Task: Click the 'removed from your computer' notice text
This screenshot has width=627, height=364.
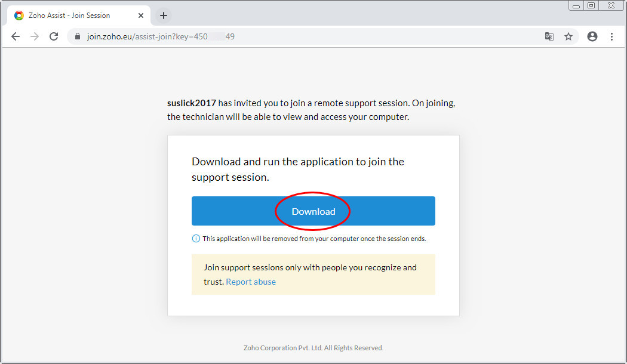Action: [314, 239]
